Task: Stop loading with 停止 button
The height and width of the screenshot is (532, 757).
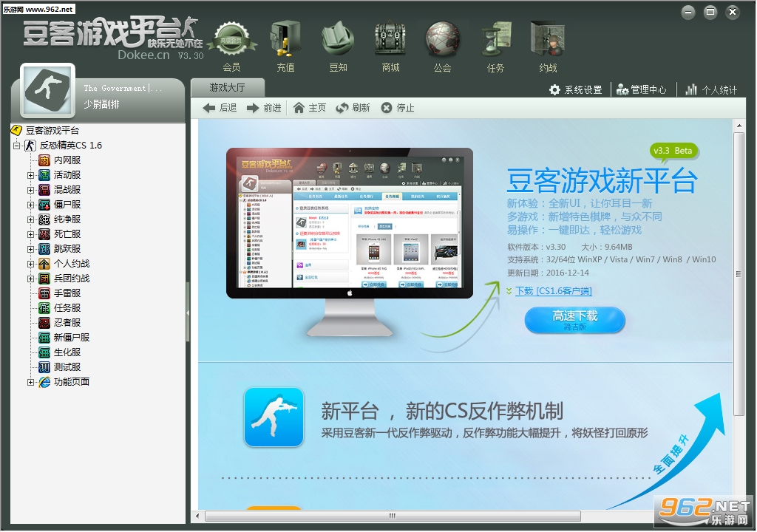Action: pyautogui.click(x=398, y=108)
